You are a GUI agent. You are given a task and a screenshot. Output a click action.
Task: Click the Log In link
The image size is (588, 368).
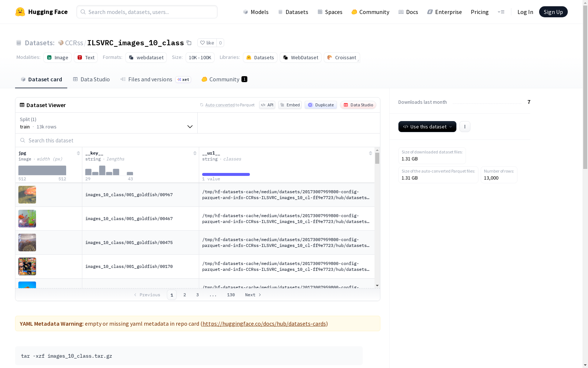click(525, 12)
